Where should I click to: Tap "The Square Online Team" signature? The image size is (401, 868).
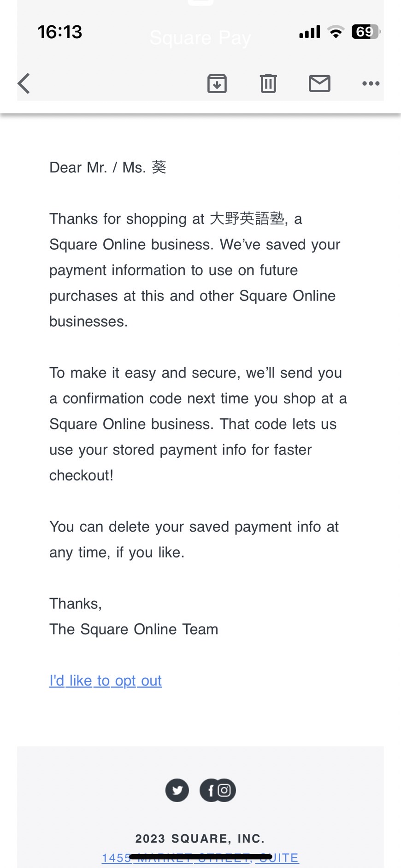click(134, 629)
